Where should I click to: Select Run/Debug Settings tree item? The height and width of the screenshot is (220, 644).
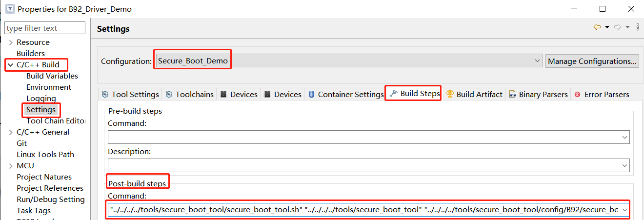(51, 200)
